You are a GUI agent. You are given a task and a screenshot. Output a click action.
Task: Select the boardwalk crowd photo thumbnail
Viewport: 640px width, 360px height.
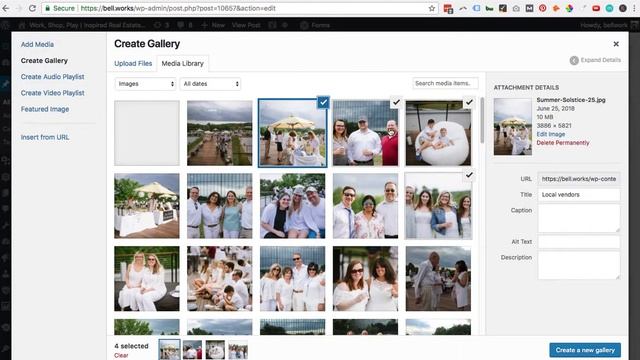pos(220,133)
